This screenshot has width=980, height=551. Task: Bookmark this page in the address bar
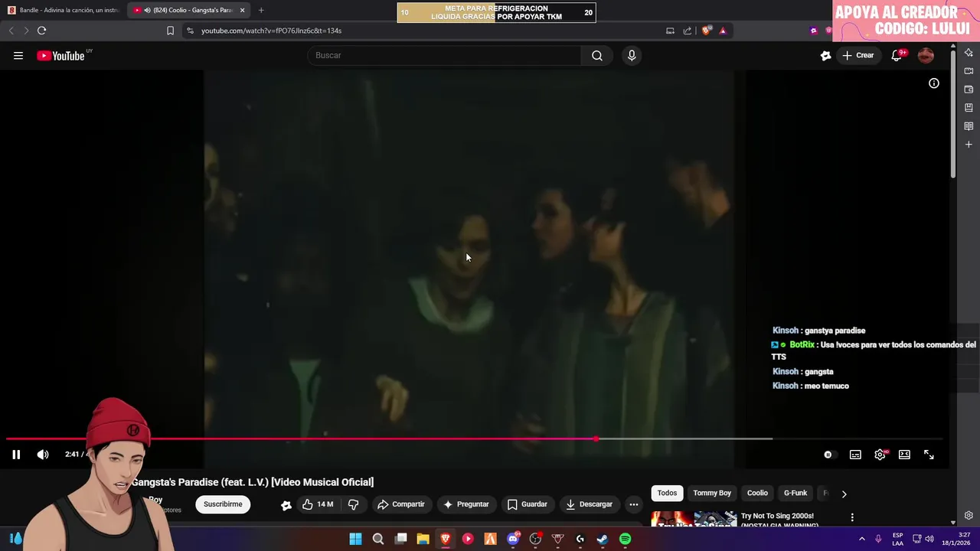[x=170, y=31]
